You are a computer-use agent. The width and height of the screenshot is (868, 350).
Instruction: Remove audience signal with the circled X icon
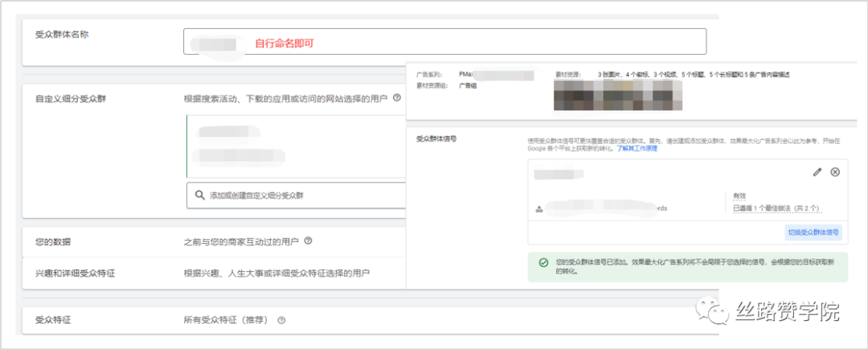pos(834,171)
